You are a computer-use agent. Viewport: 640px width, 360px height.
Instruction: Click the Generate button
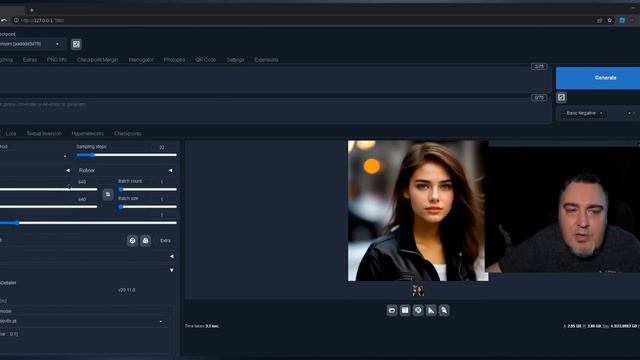pyautogui.click(x=598, y=78)
